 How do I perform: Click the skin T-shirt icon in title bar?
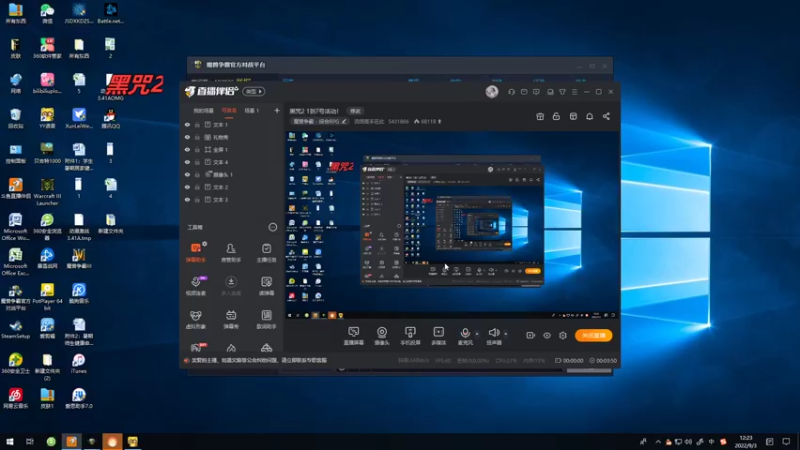pos(562,92)
